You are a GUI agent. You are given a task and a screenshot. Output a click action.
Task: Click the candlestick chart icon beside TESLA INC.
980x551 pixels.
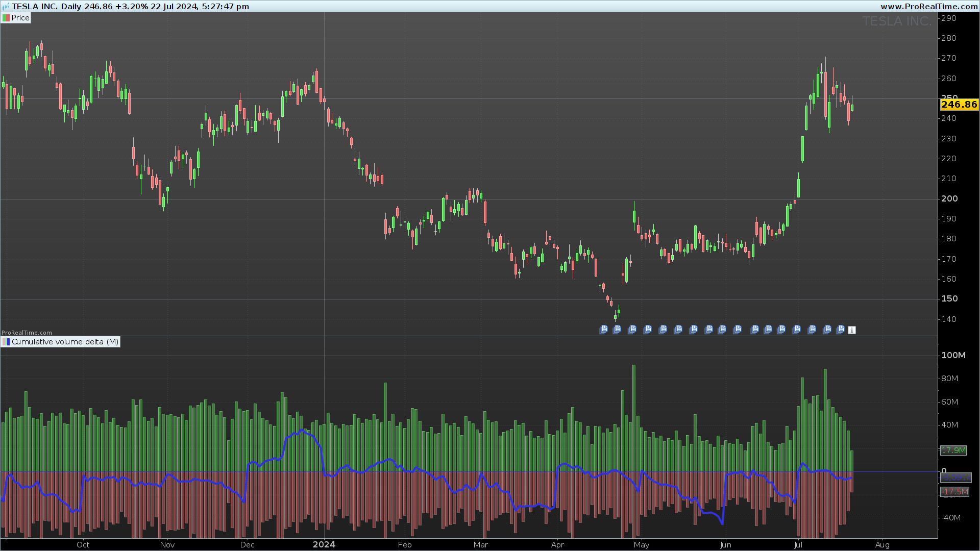click(x=6, y=7)
